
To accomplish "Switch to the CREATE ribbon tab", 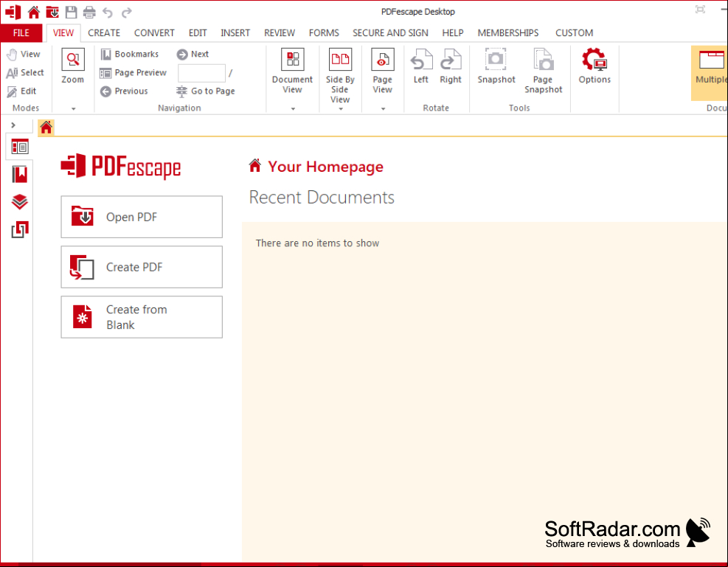I will pyautogui.click(x=104, y=33).
